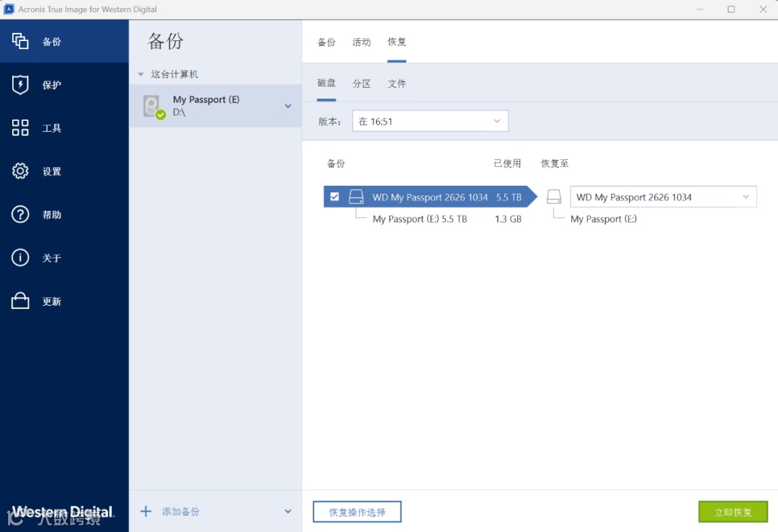
Task: Open 更新 in the sidebar
Action: click(52, 301)
